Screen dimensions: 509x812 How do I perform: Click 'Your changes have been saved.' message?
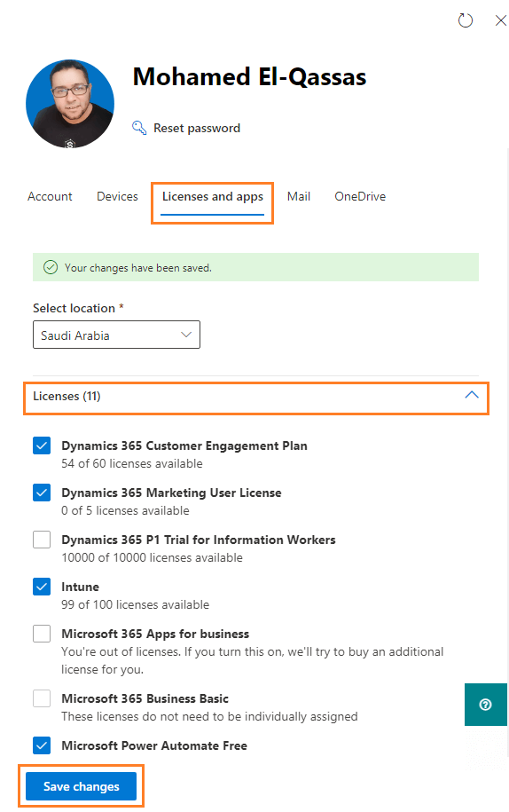click(138, 268)
